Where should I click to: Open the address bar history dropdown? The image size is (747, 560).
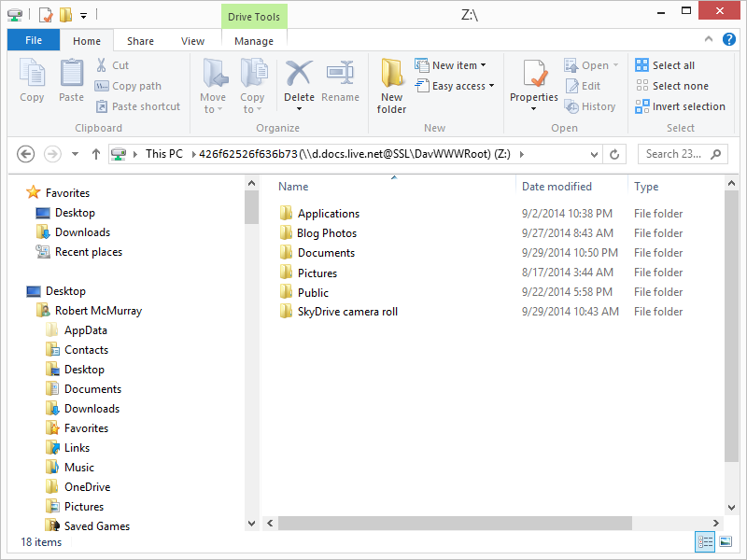click(592, 154)
